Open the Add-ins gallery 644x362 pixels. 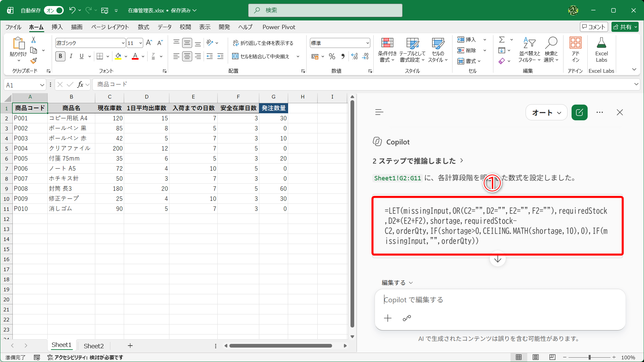click(x=576, y=50)
